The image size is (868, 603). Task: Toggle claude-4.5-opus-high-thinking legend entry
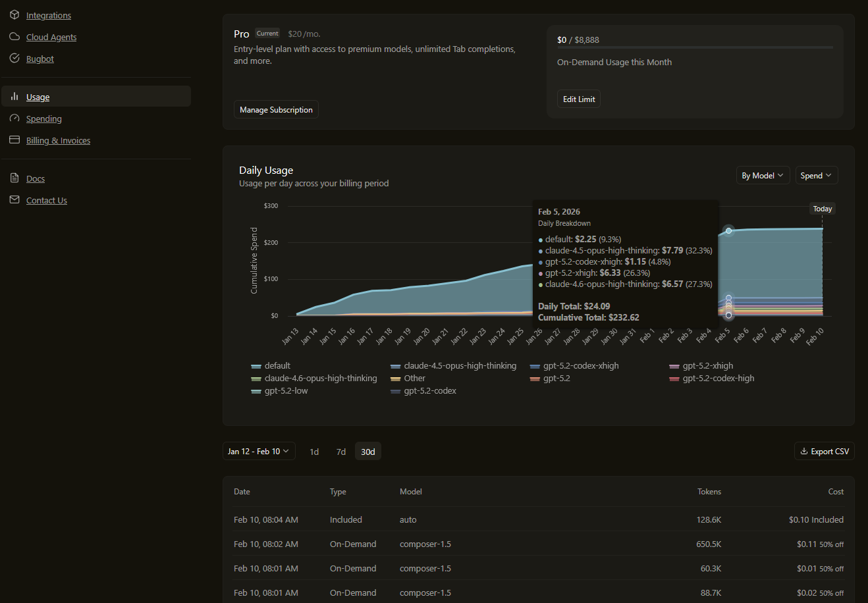click(x=453, y=366)
